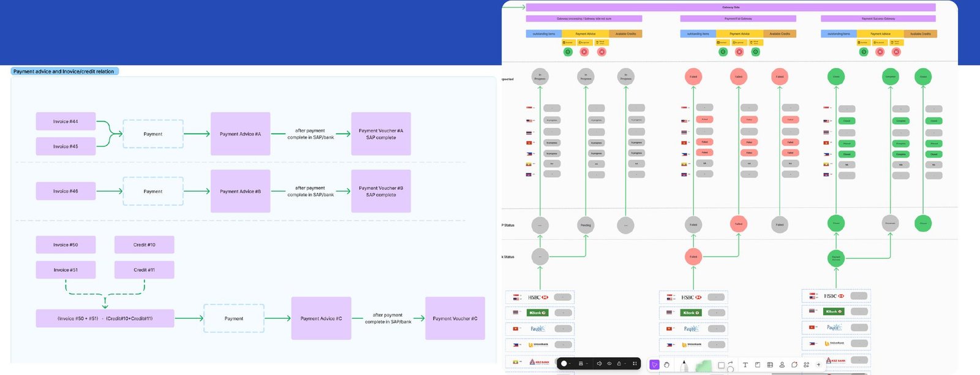Image resolution: width=980 pixels, height=375 pixels.
Task: Select the Invoice #51 box
Action: point(66,270)
